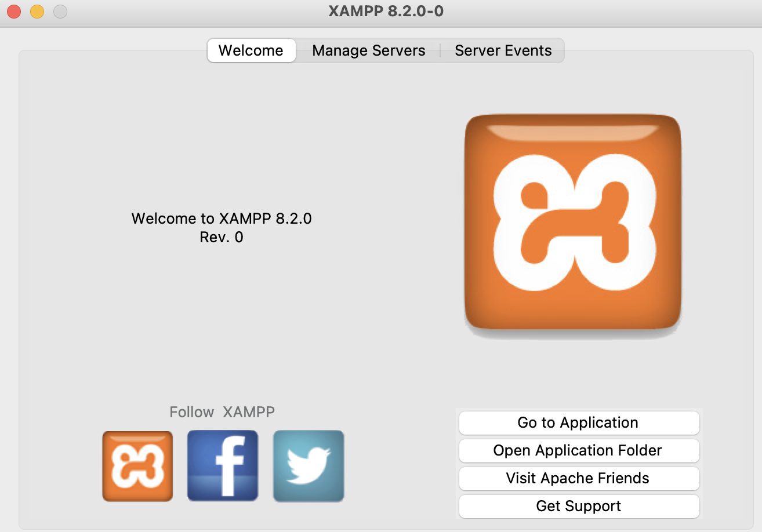Switch to the Welcome tab

pos(251,50)
